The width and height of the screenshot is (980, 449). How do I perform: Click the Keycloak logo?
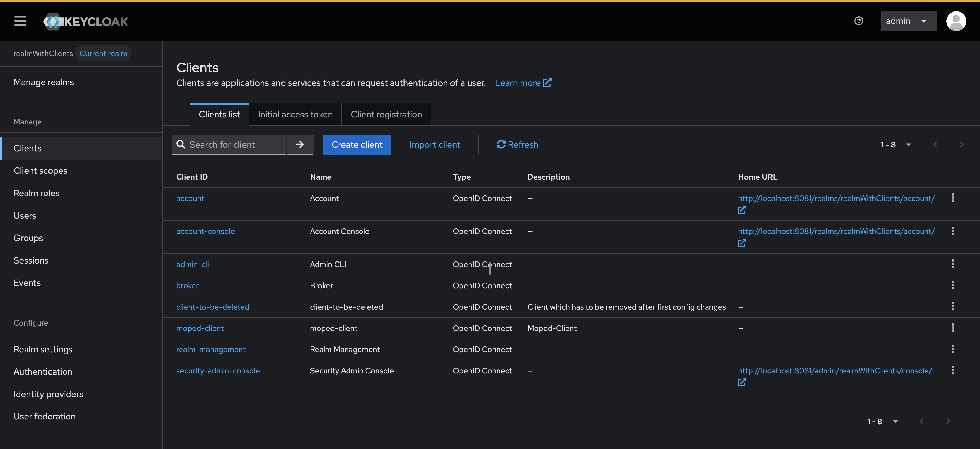click(86, 22)
